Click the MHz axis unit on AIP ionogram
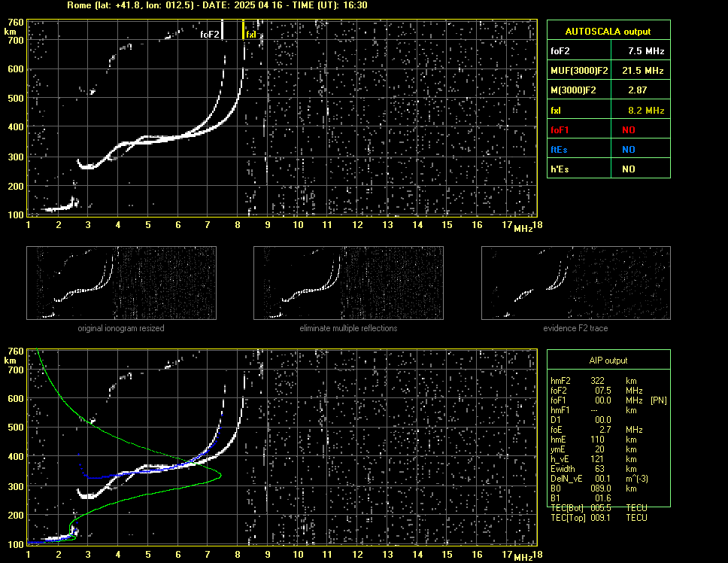 [523, 557]
